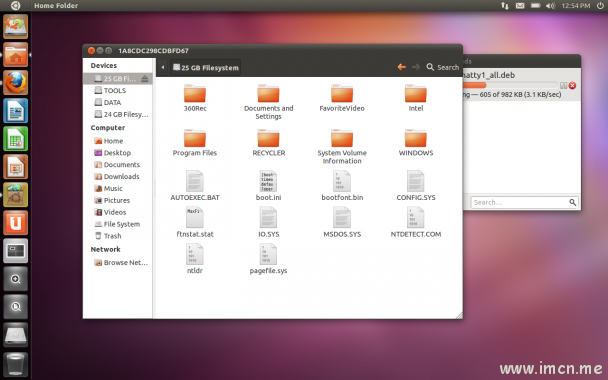Open LibreOffice Calc from the launcher
Image resolution: width=608 pixels, height=380 pixels.
(16, 138)
